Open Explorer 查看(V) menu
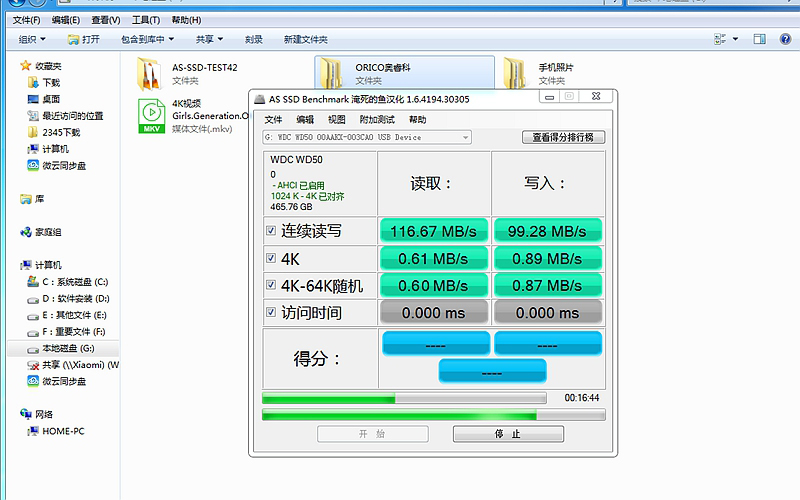800x500 pixels. coord(106,20)
